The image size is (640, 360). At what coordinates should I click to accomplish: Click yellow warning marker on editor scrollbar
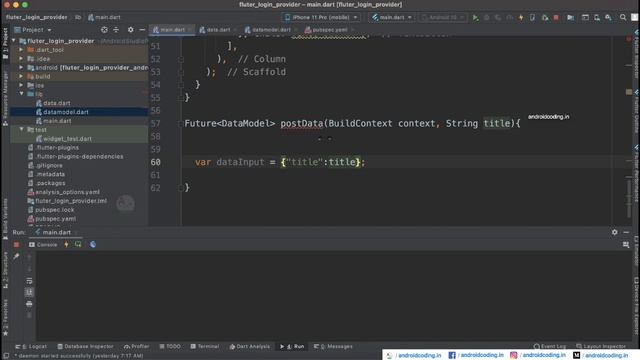point(629,92)
